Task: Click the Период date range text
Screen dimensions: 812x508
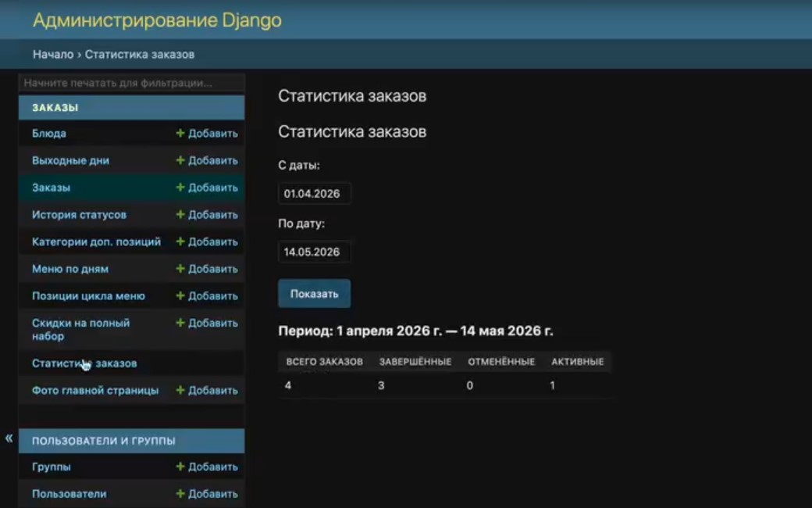Action: click(x=415, y=331)
